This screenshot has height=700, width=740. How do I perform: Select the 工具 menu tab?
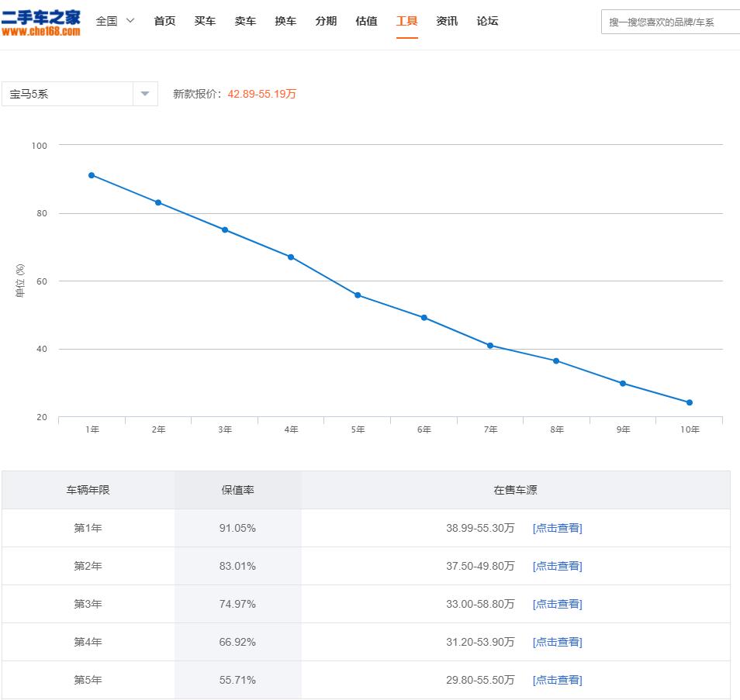(x=406, y=21)
